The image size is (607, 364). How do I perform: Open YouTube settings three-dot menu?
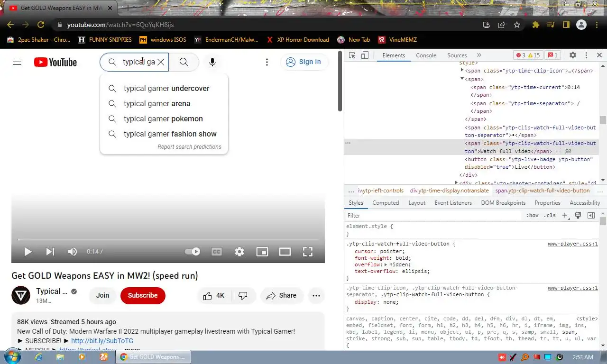point(267,62)
